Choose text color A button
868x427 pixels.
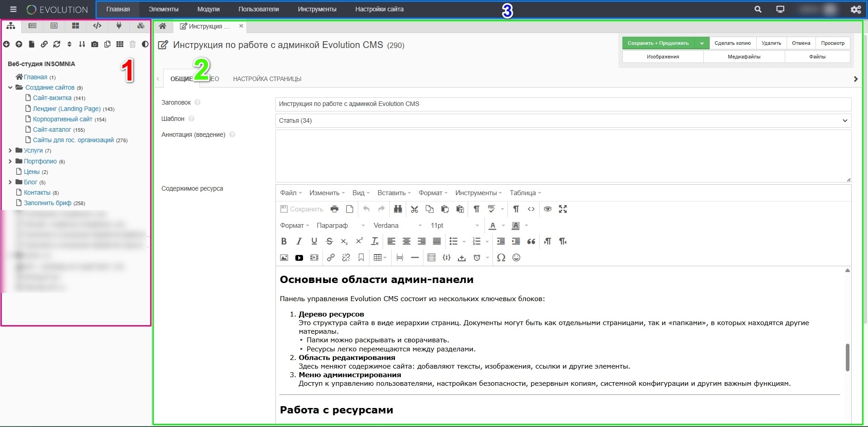point(493,225)
